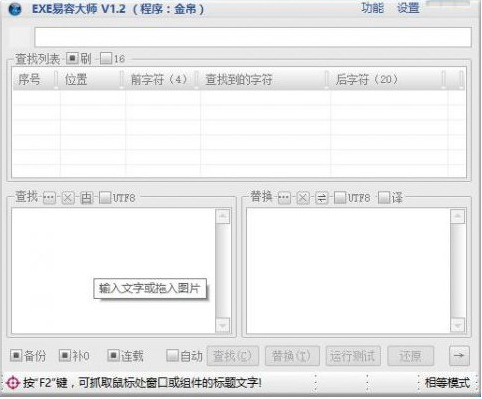Click the 序号 column header

(34, 79)
